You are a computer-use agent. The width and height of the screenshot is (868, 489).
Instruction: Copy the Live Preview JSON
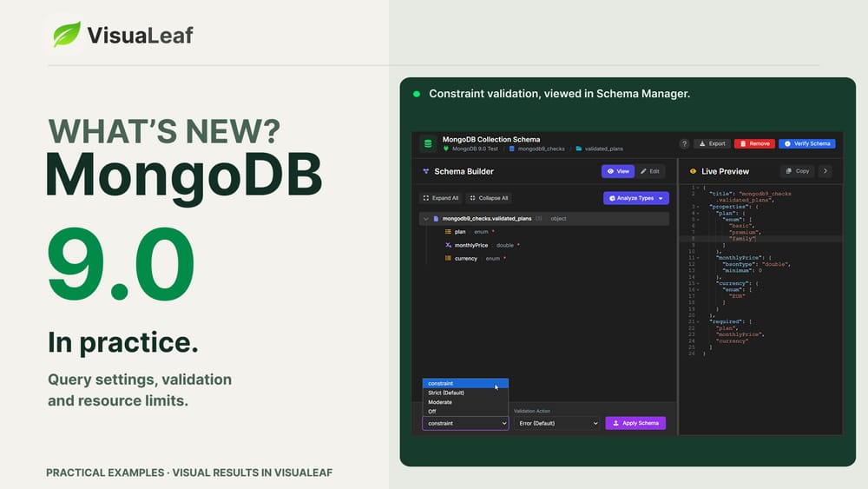tap(798, 171)
